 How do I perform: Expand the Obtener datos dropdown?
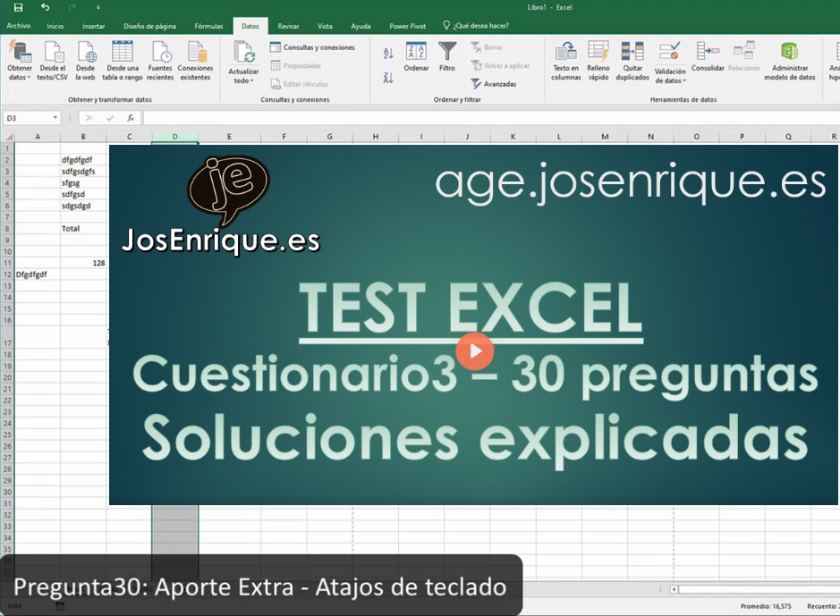pyautogui.click(x=20, y=78)
